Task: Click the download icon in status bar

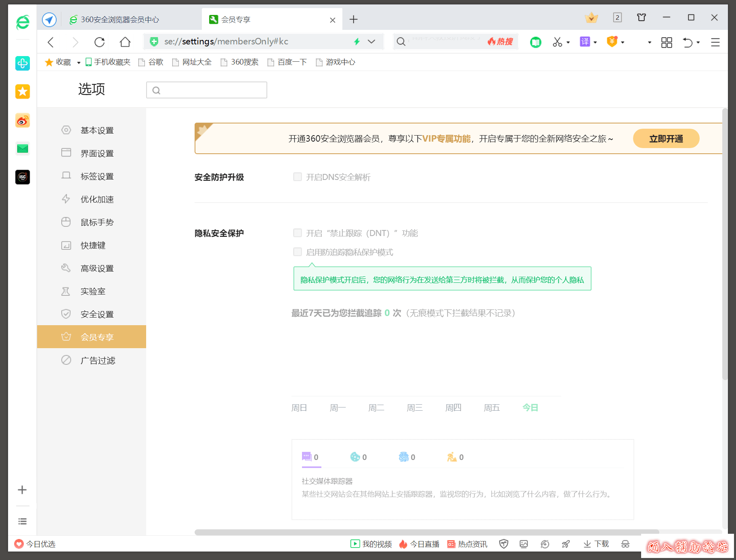Action: click(x=596, y=544)
